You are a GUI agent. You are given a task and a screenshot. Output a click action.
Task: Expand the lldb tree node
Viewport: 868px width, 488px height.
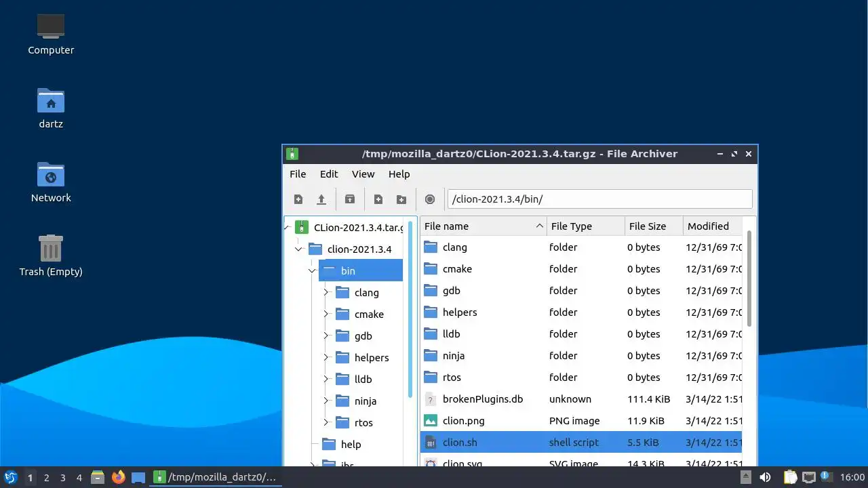point(325,380)
